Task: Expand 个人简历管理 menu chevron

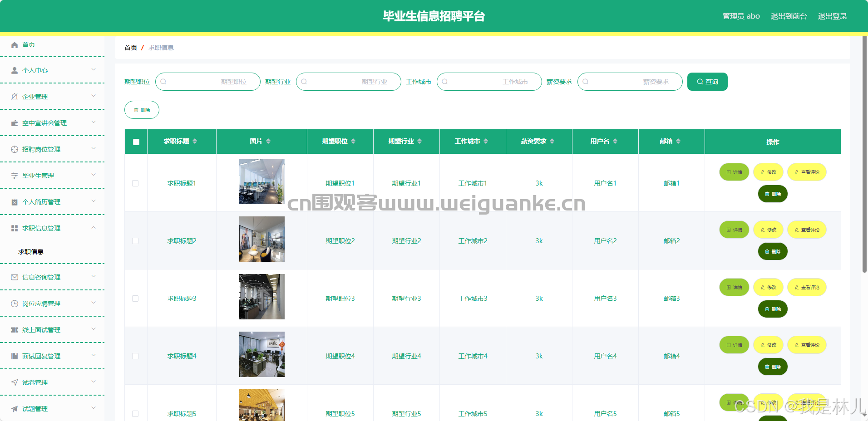Action: coord(94,201)
